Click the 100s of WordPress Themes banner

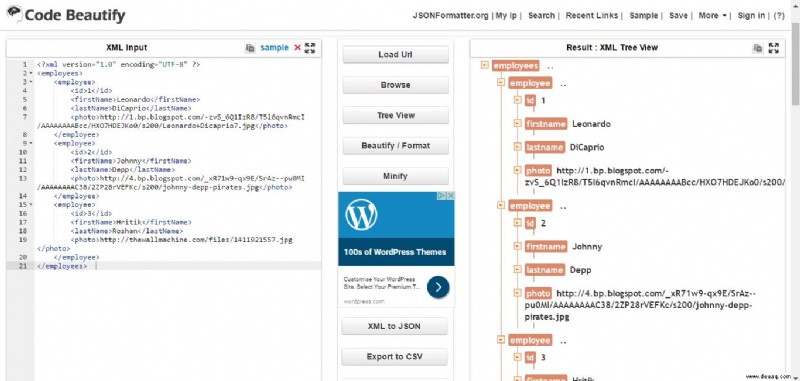396,252
